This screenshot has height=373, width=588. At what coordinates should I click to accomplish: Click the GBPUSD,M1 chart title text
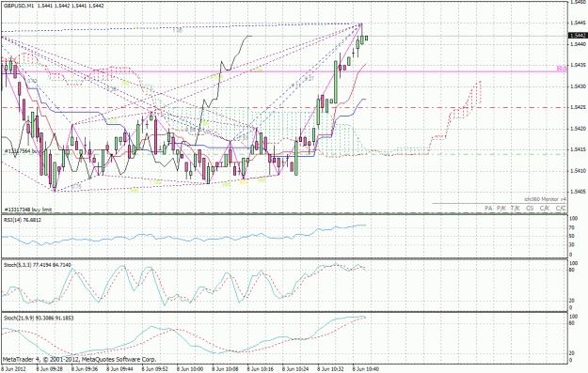(x=54, y=6)
